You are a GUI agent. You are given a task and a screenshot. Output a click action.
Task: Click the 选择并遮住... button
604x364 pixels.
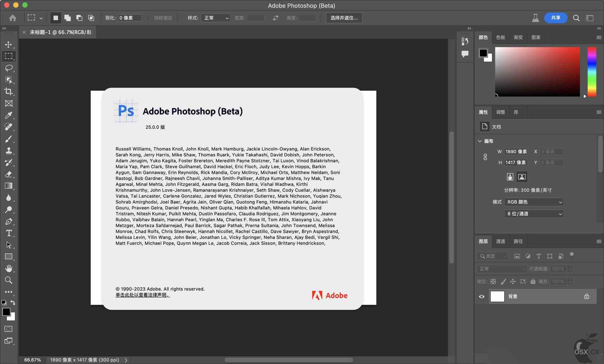pyautogui.click(x=344, y=18)
